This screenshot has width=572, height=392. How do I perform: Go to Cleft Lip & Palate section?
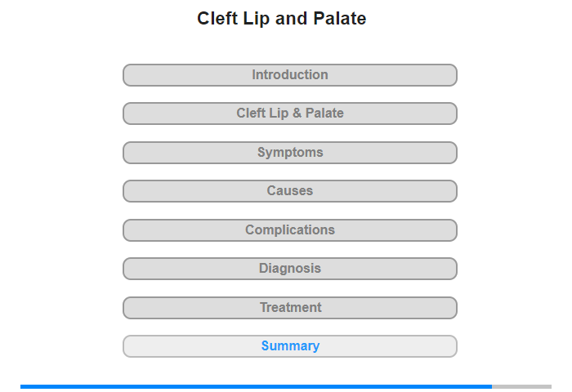tap(290, 114)
